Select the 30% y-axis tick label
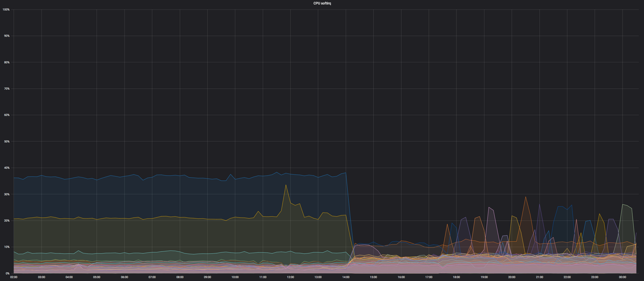Viewport: 644px width, 281px height. pyautogui.click(x=7, y=194)
